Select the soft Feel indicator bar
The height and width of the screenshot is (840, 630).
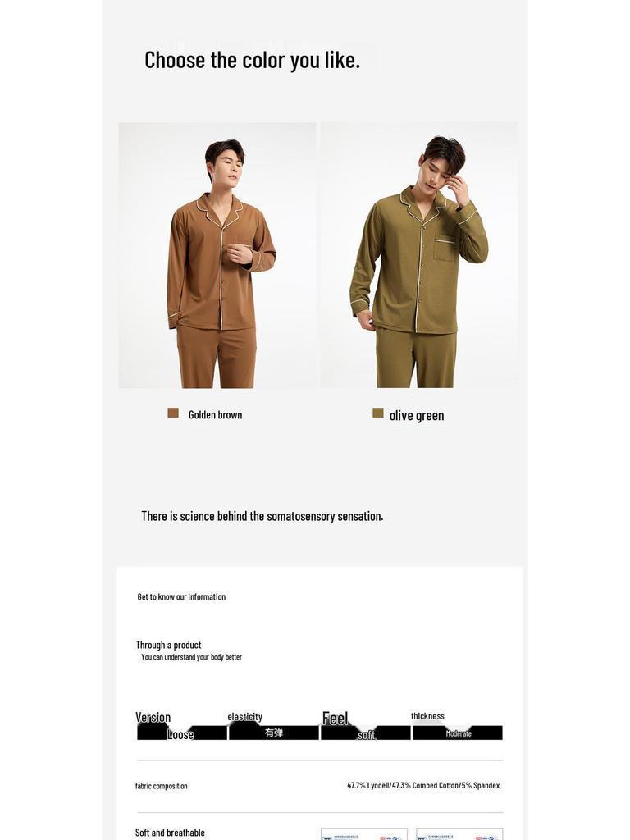pos(366,733)
